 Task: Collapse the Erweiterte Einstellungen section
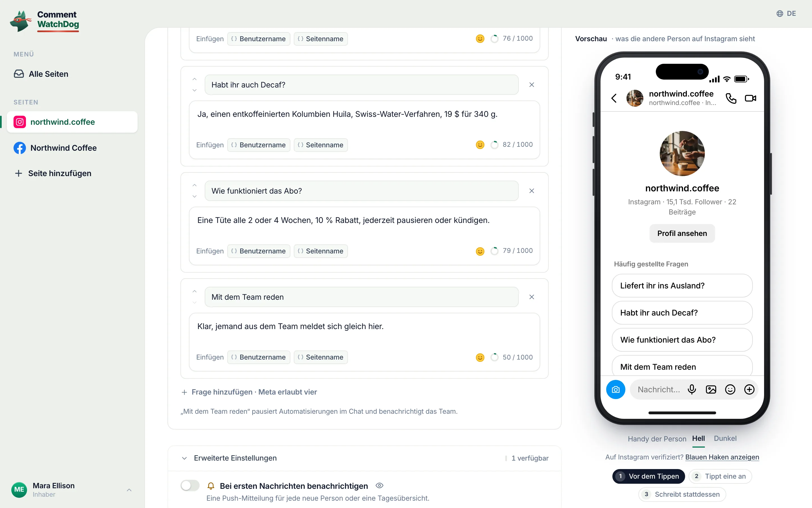pyautogui.click(x=364, y=458)
